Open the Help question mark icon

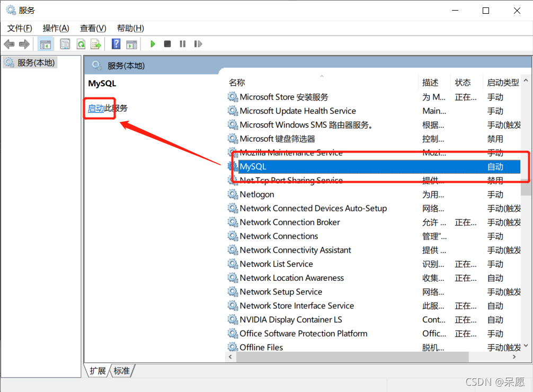point(116,44)
